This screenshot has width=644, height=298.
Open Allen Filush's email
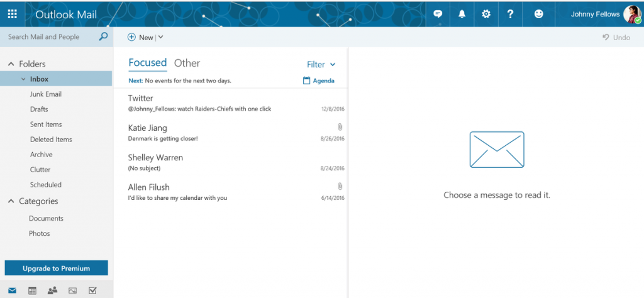[x=230, y=192]
